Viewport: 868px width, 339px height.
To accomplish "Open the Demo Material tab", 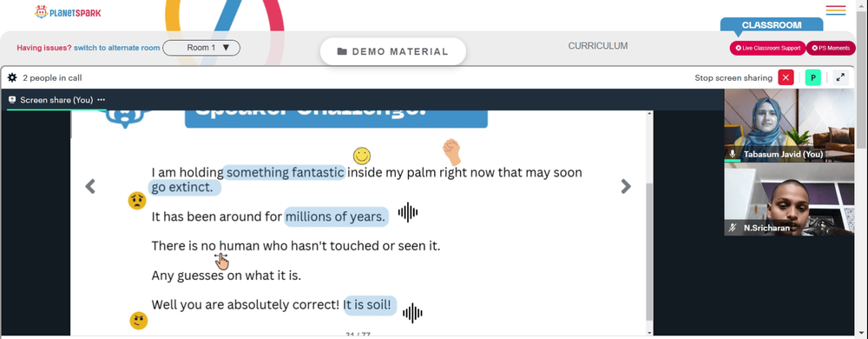I will click(x=393, y=51).
